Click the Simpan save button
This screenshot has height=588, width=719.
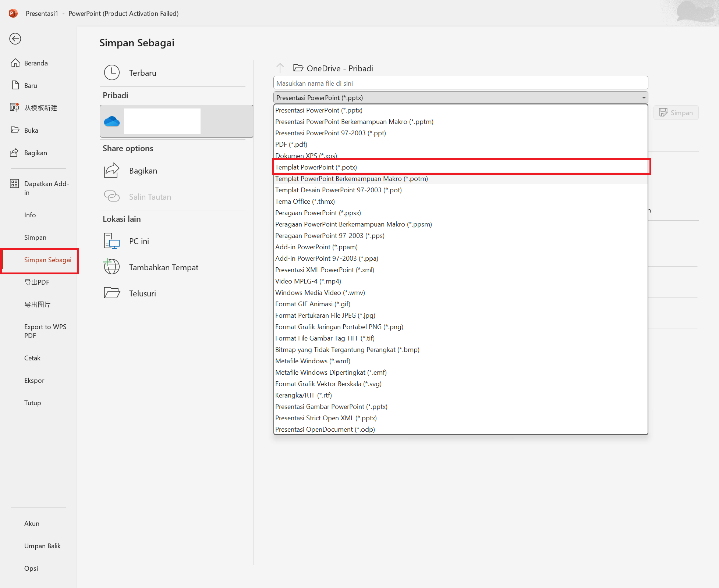pos(676,113)
